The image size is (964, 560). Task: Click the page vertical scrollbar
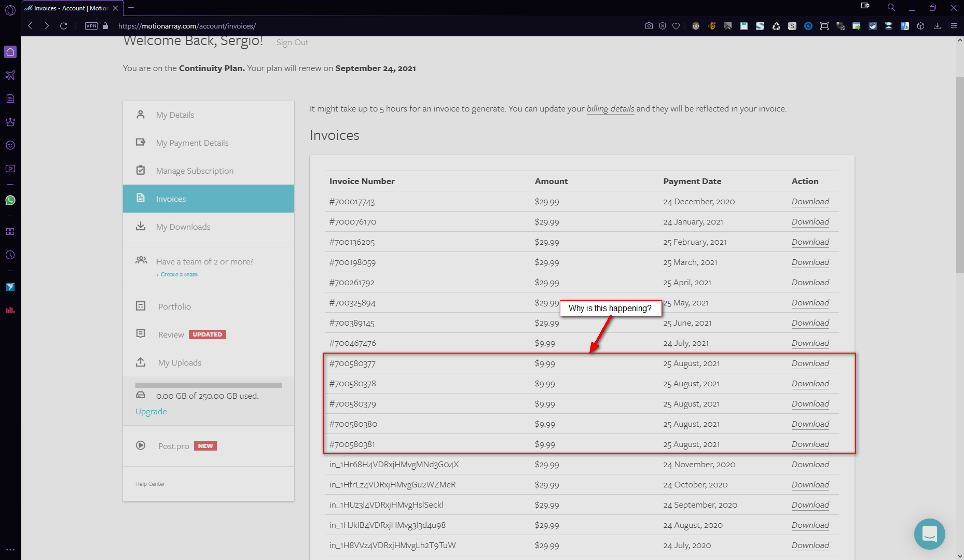[959, 175]
